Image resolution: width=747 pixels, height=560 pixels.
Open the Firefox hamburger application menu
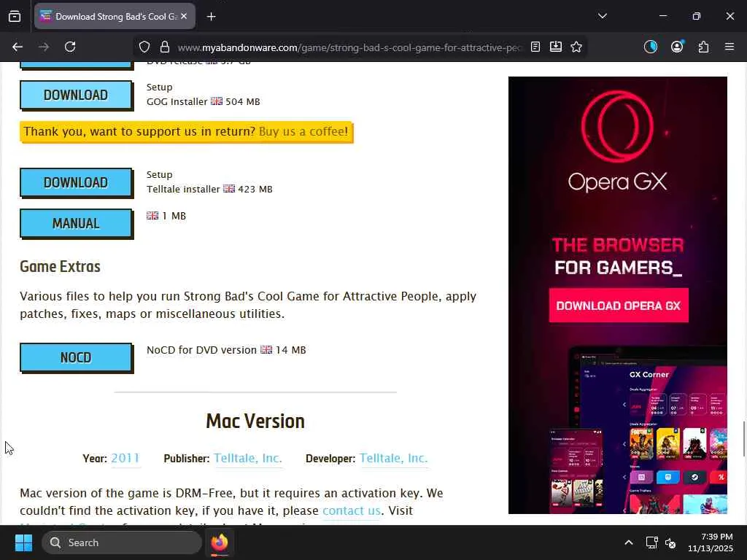729,47
